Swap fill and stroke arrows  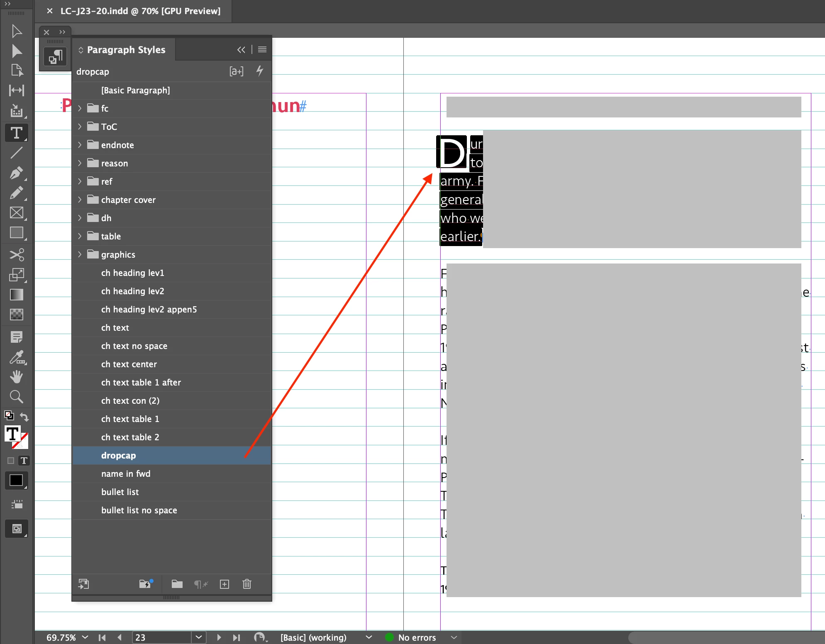click(x=24, y=417)
